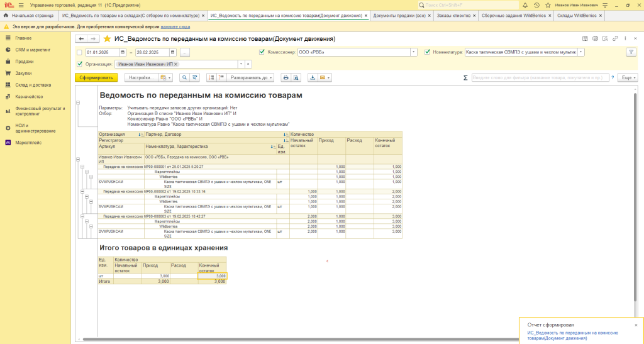Collapse the МР00-000002 document group
Viewport: 644px width, 344px height.
[82, 192]
